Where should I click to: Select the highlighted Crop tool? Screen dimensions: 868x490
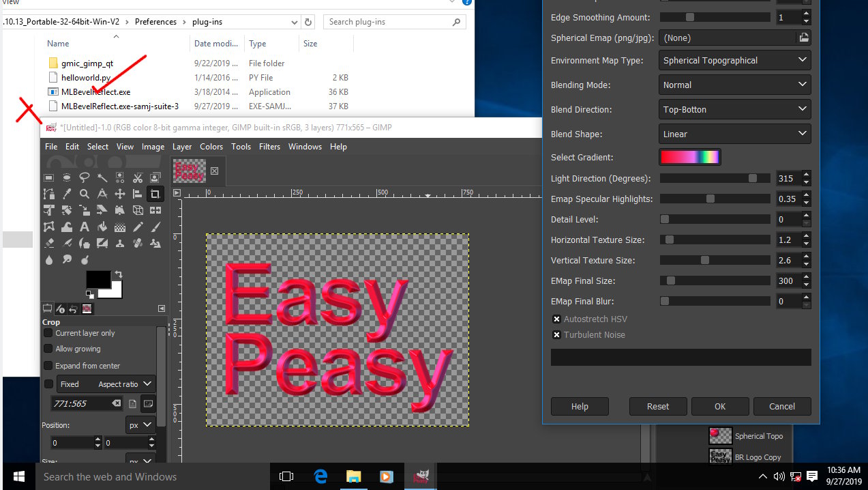coord(155,194)
